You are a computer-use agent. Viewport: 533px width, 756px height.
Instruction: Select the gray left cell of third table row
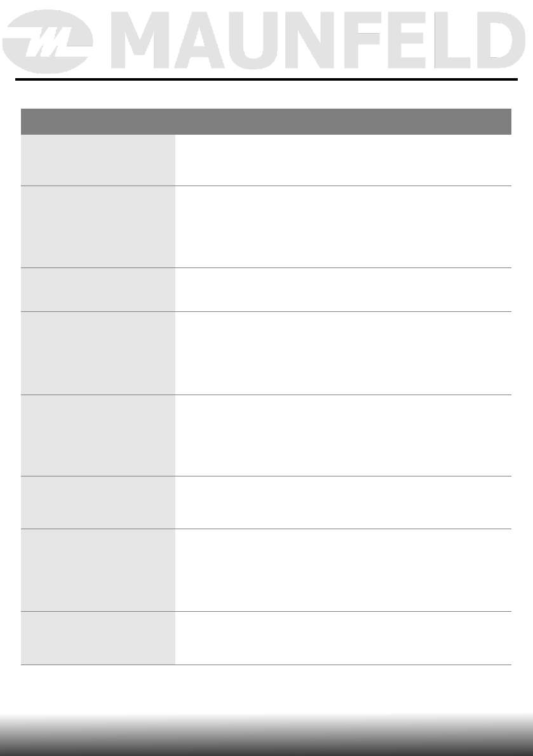98,290
